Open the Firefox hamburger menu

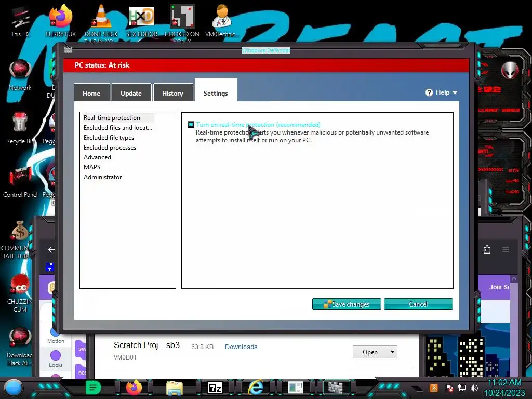pyautogui.click(x=506, y=249)
